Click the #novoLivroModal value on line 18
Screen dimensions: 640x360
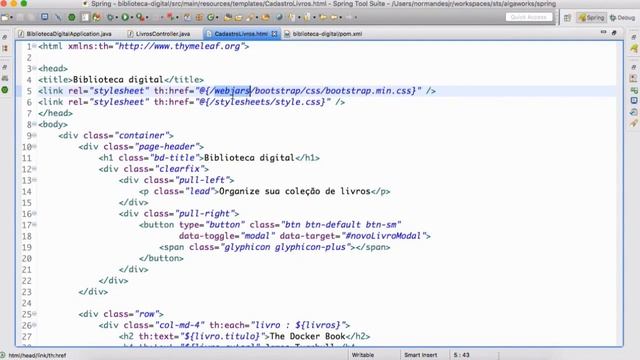383,236
